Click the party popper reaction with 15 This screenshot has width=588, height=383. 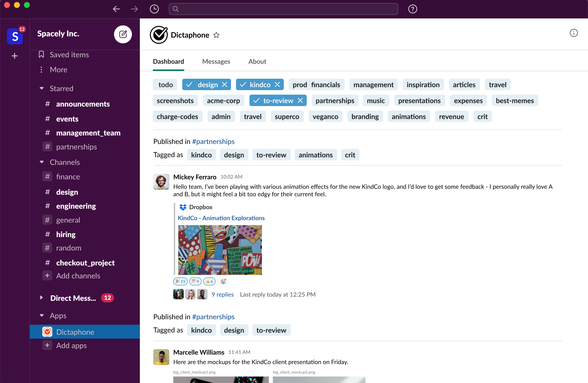click(180, 281)
